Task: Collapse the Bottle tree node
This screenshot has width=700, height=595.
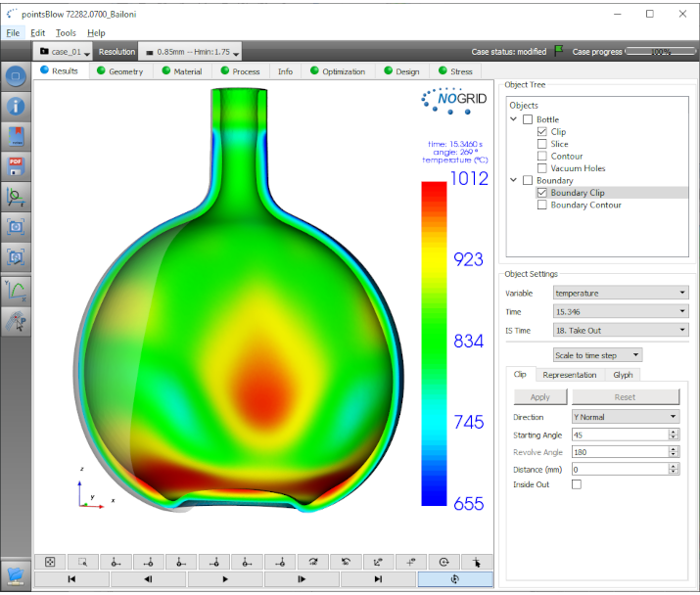Action: [x=513, y=119]
